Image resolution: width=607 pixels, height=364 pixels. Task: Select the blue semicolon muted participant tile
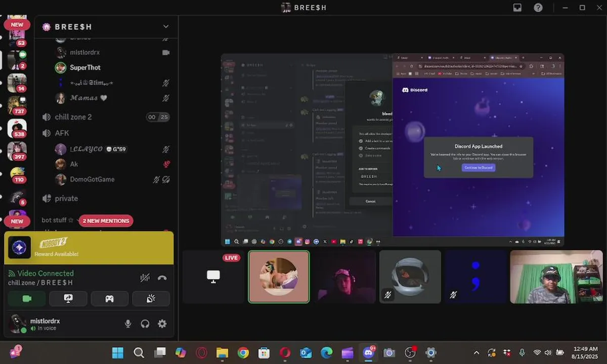[x=476, y=277]
